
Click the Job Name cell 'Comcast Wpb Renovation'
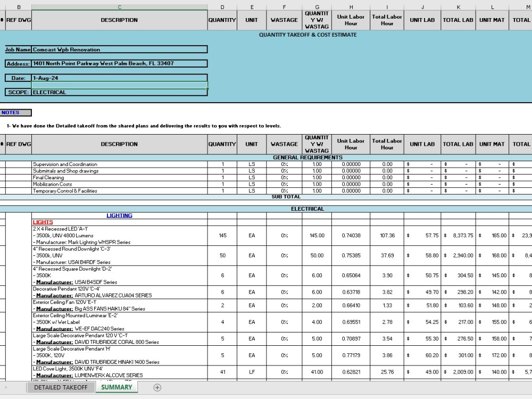(119, 49)
